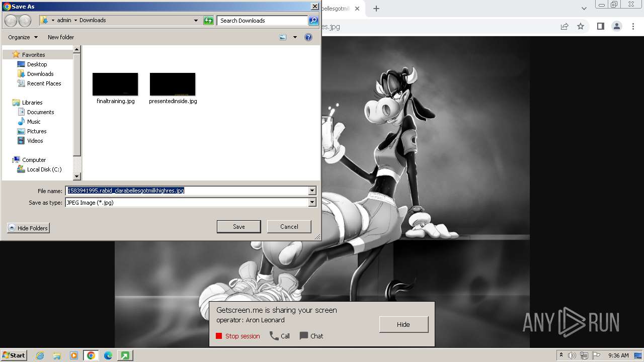This screenshot has height=362, width=644.
Task: Click the navigation pane scroll-down arrow
Action: (x=77, y=176)
